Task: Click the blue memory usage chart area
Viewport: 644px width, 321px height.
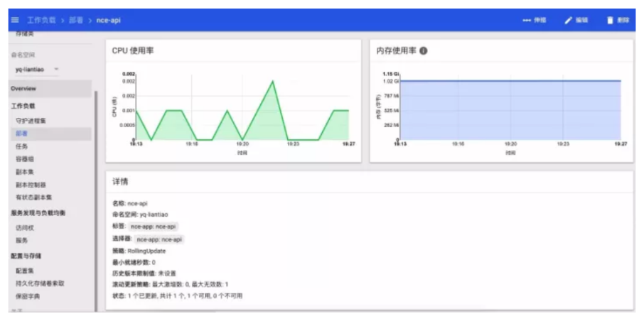Action: (x=510, y=111)
